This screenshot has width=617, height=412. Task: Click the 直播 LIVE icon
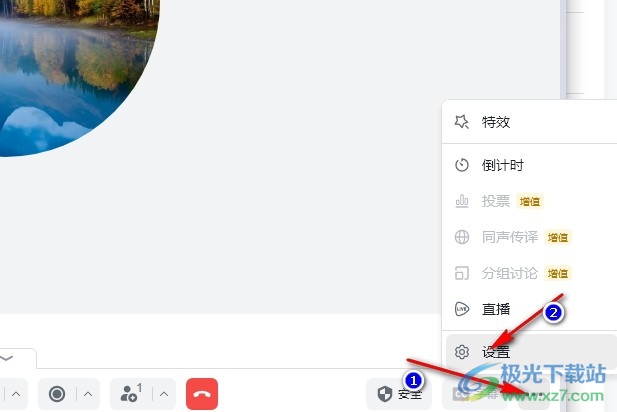pyautogui.click(x=462, y=309)
